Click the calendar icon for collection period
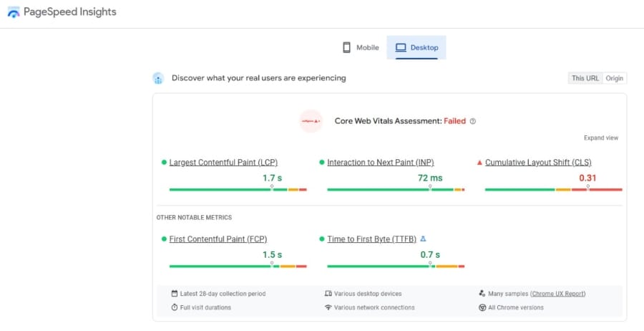The width and height of the screenshot is (644, 331). (175, 294)
